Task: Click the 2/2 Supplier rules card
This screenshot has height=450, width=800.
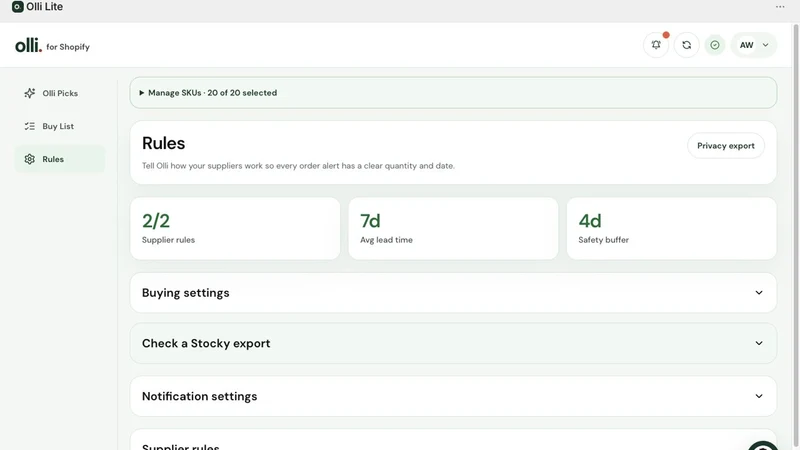Action: click(235, 229)
